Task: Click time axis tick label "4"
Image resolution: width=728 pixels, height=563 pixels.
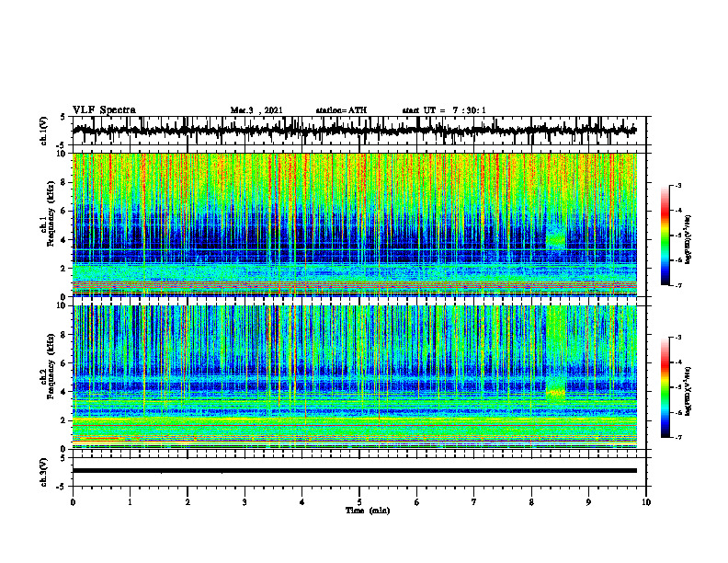Action: click(x=302, y=502)
